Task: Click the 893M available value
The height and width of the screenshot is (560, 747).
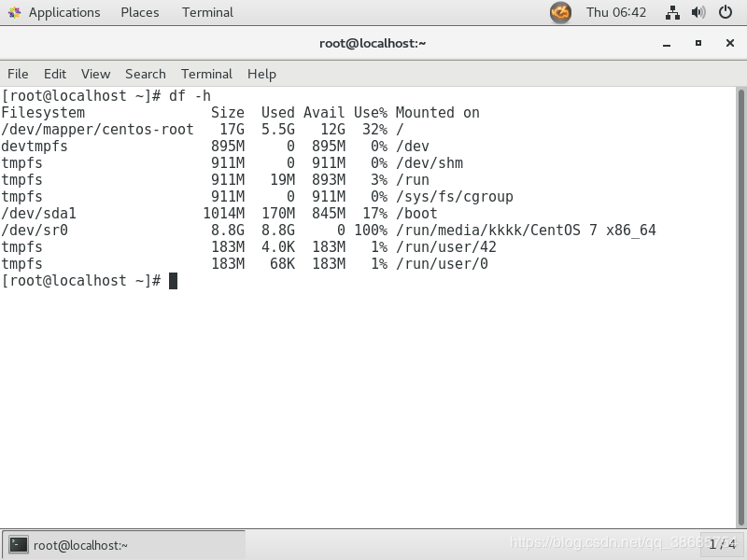Action: point(329,180)
